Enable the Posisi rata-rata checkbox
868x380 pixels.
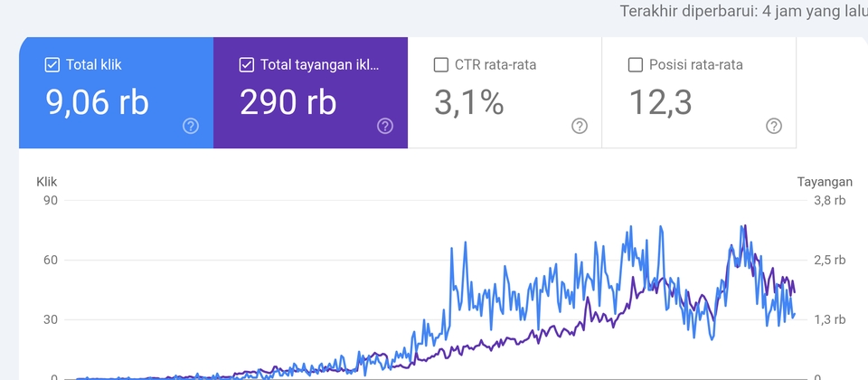pyautogui.click(x=635, y=65)
